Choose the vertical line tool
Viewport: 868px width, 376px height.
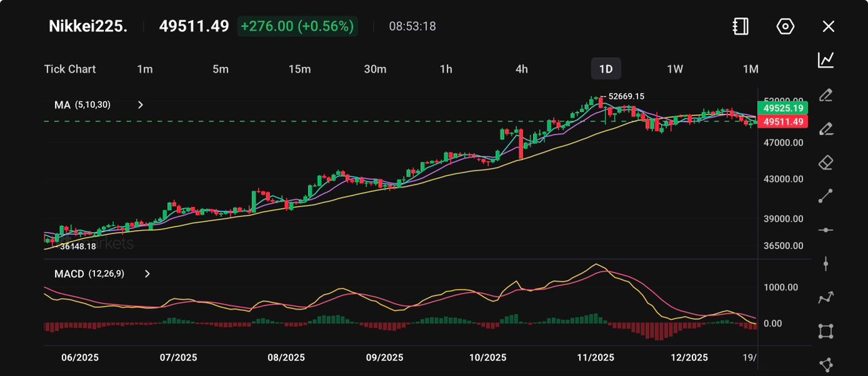point(825,263)
